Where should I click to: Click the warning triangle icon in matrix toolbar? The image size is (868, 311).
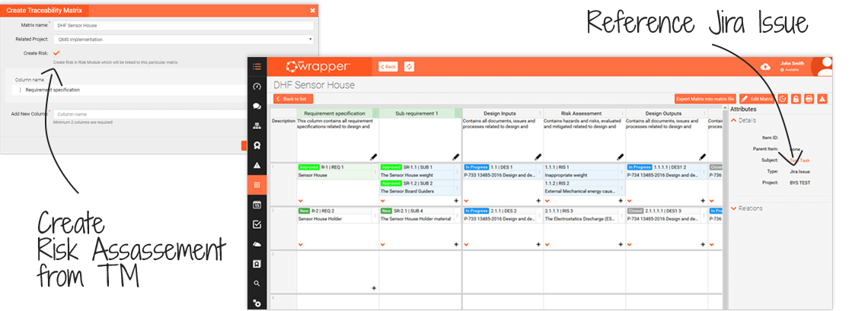pos(822,99)
